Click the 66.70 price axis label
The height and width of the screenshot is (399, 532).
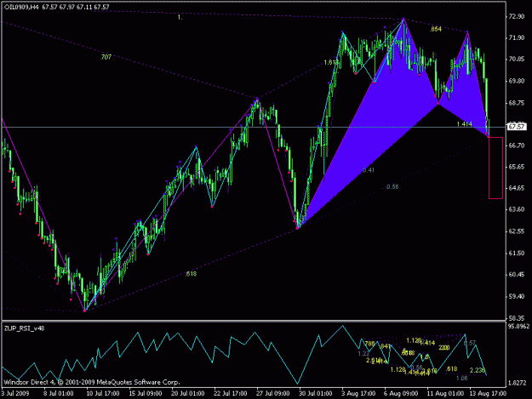[517, 145]
